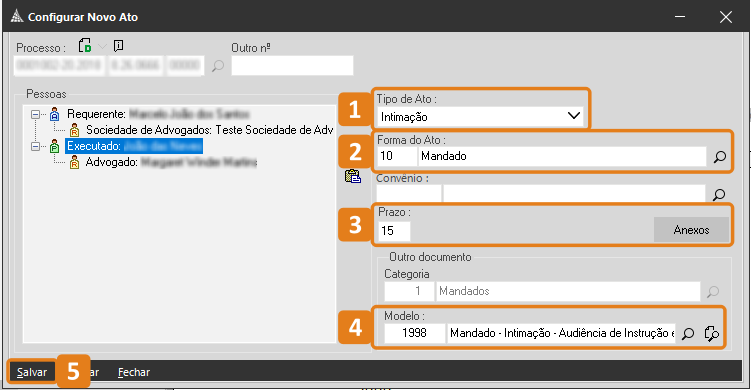Click the first Processo number field
The height and width of the screenshot is (390, 751).
pos(59,66)
